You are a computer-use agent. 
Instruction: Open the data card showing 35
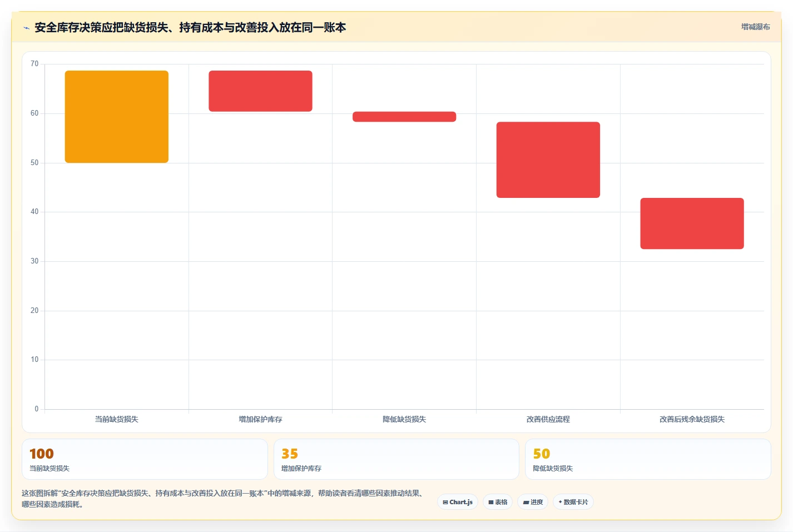click(x=396, y=459)
